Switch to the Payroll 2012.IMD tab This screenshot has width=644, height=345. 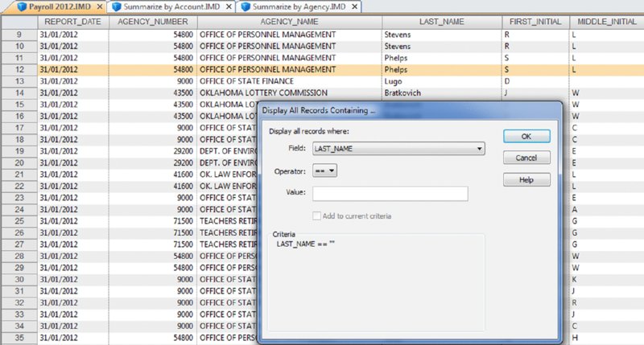pyautogui.click(x=60, y=7)
